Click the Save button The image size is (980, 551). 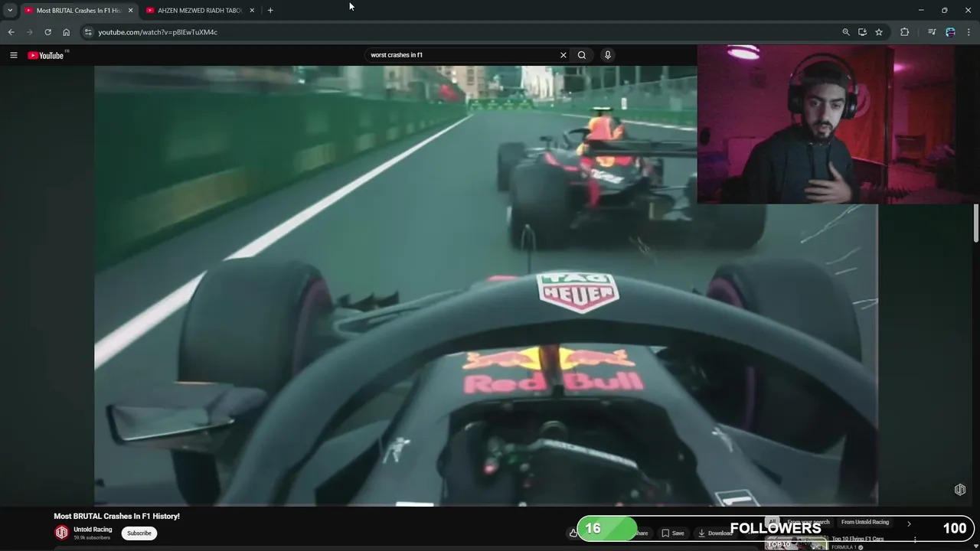[x=673, y=533]
